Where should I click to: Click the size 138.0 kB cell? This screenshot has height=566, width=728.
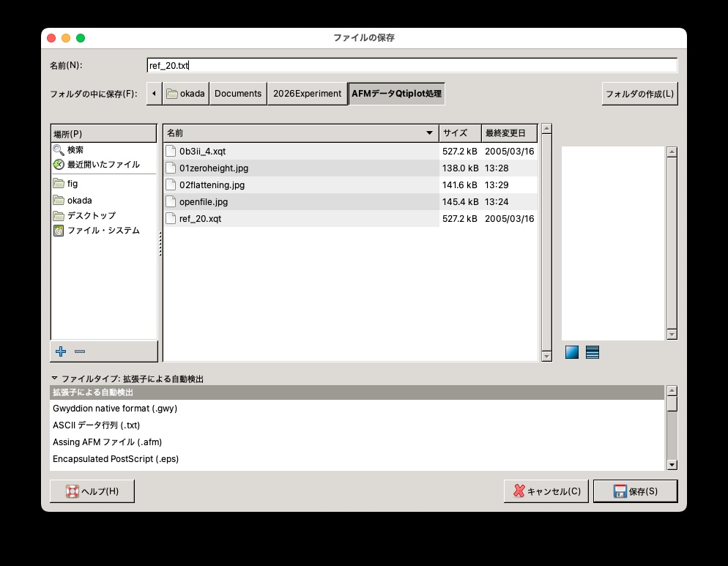(x=460, y=168)
